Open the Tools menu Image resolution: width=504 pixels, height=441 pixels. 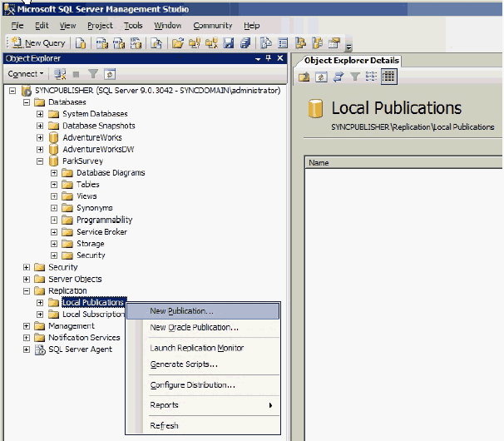(133, 26)
